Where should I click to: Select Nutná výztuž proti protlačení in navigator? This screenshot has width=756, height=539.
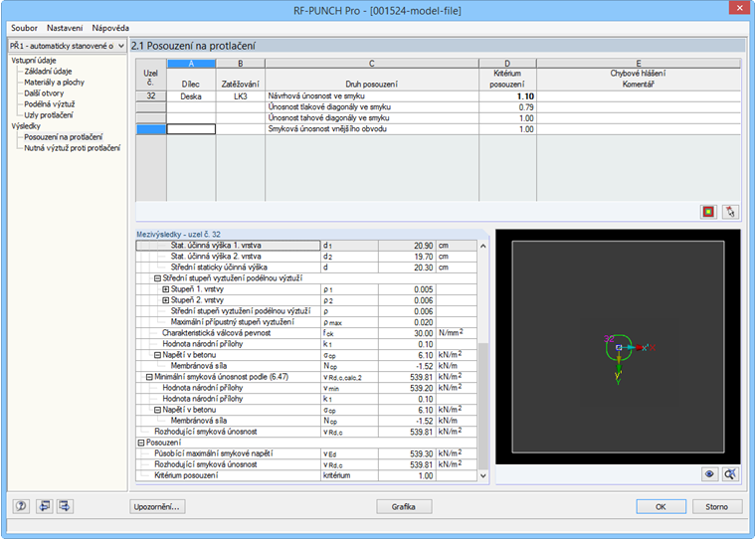tap(73, 148)
